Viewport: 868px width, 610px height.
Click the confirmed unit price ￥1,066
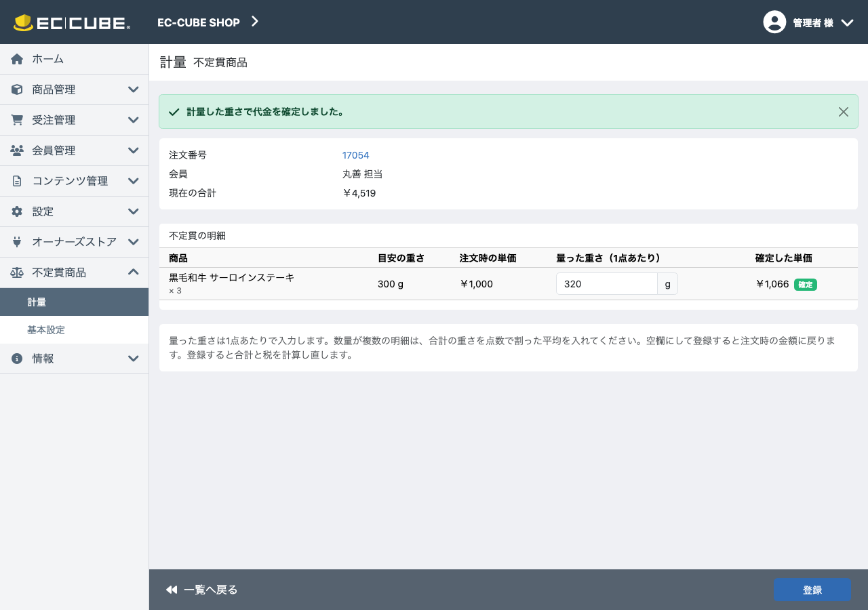tap(772, 284)
